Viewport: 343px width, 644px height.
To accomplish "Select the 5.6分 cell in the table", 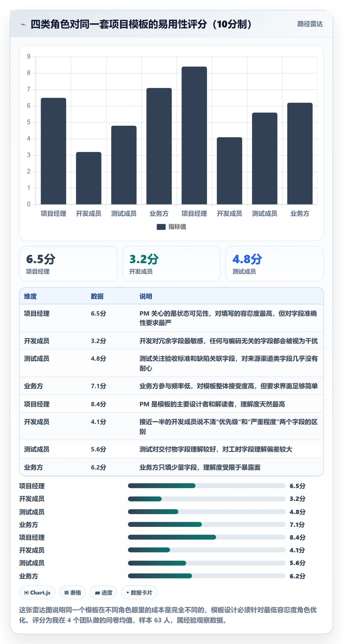I will 99,449.
